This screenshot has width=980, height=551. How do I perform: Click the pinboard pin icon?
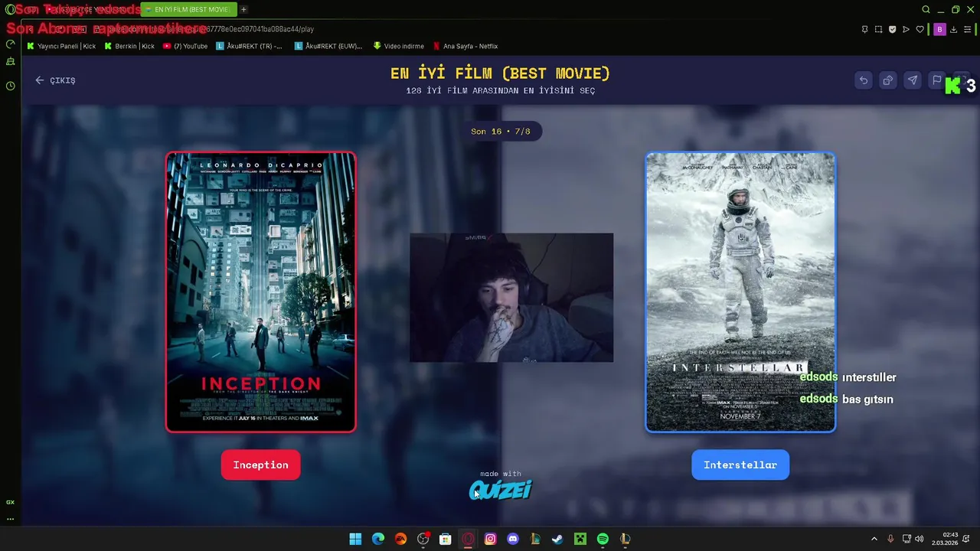coord(864,29)
